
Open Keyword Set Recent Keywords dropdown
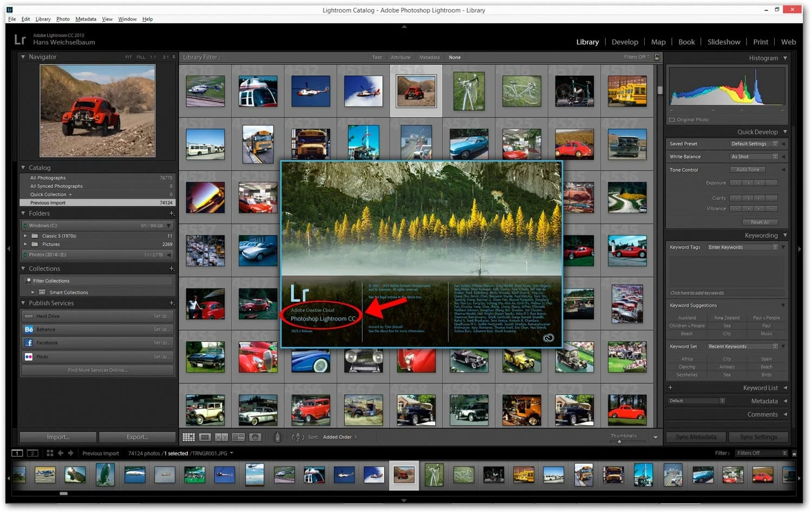(x=743, y=347)
